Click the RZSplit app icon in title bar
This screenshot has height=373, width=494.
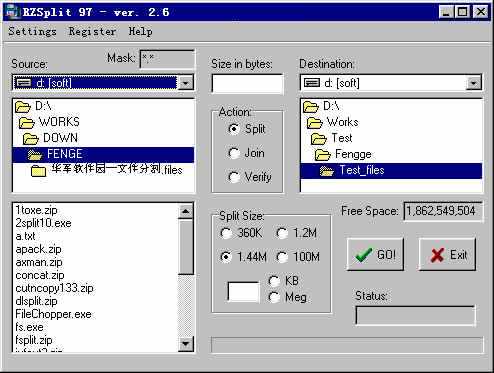click(12, 12)
